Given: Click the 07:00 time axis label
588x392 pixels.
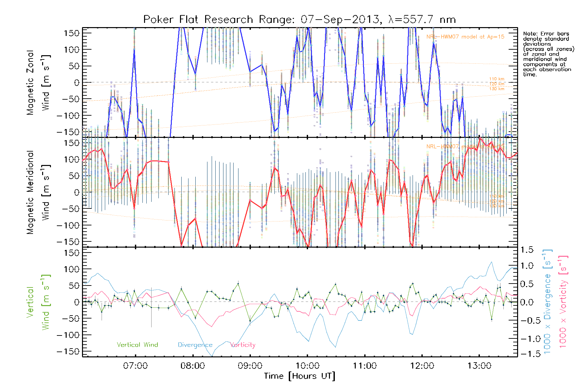Looking at the screenshot, I should (135, 366).
